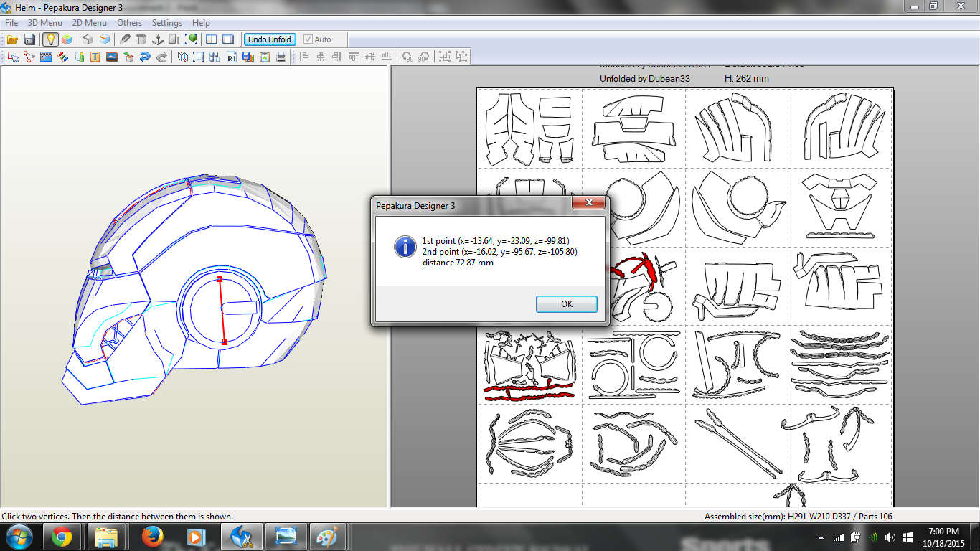Click the '1st point' coordinates text
This screenshot has width=980, height=551.
pyautogui.click(x=496, y=241)
